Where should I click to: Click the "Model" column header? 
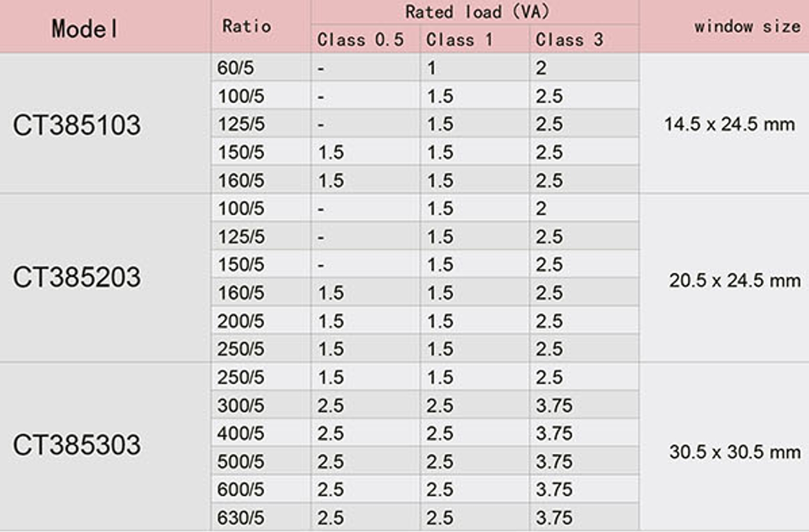click(x=85, y=28)
